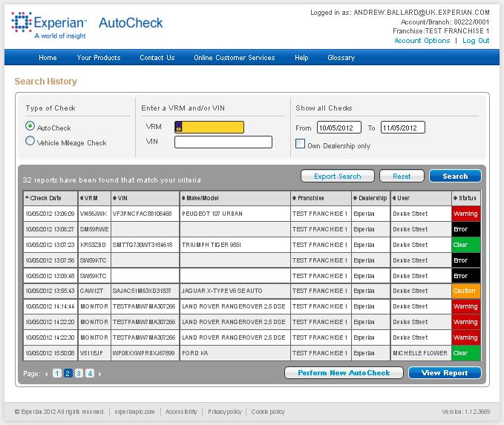This screenshot has height=425, width=504.
Task: Select the Vehicle Mileage Check radio option
Action: point(30,141)
